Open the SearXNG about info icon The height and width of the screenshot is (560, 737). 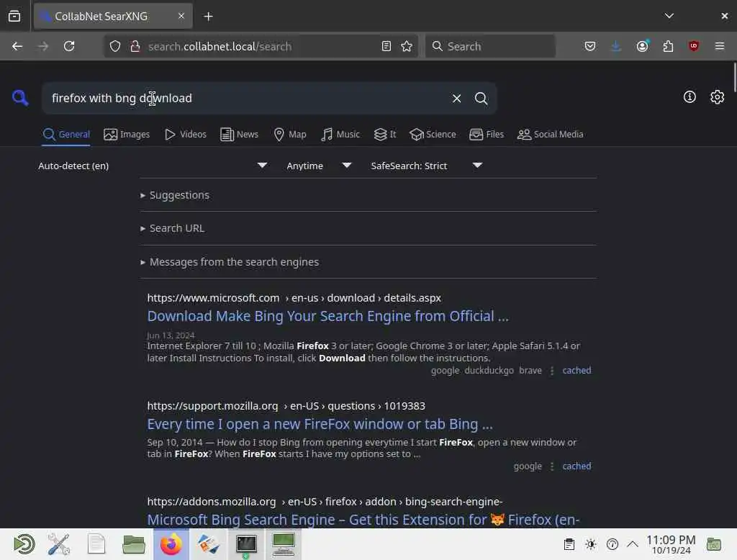pos(689,97)
